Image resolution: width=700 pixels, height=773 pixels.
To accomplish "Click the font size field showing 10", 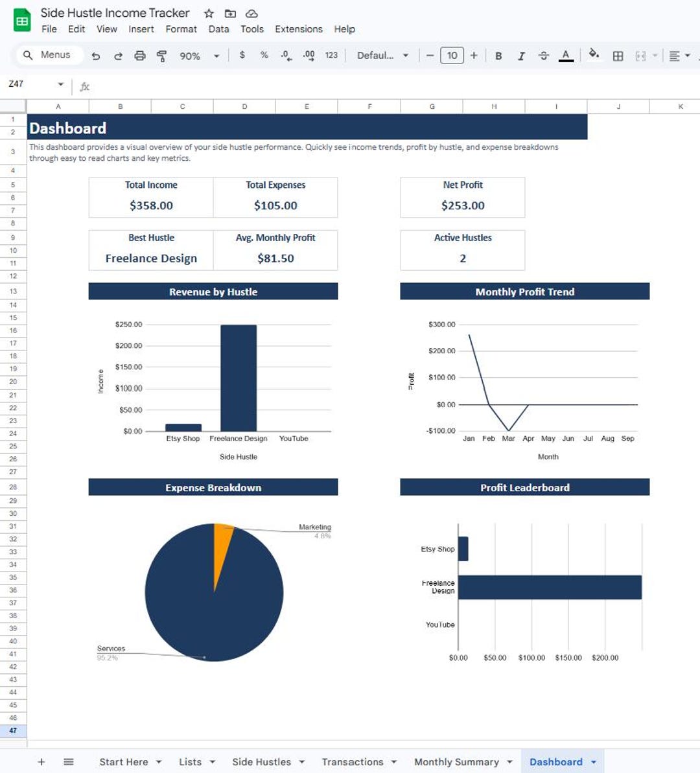I will (452, 55).
